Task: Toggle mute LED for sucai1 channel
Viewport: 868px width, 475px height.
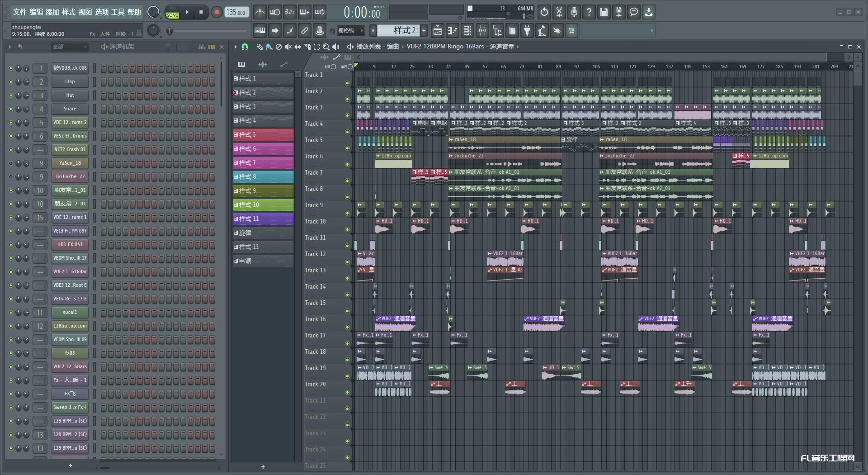Action: tap(11, 313)
